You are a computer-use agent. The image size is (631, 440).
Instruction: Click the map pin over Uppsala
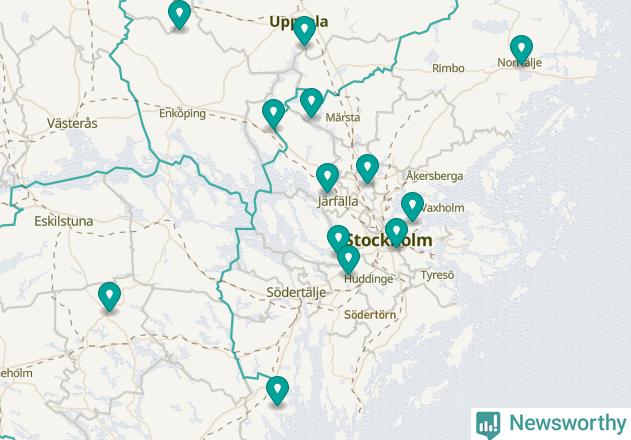click(x=305, y=31)
